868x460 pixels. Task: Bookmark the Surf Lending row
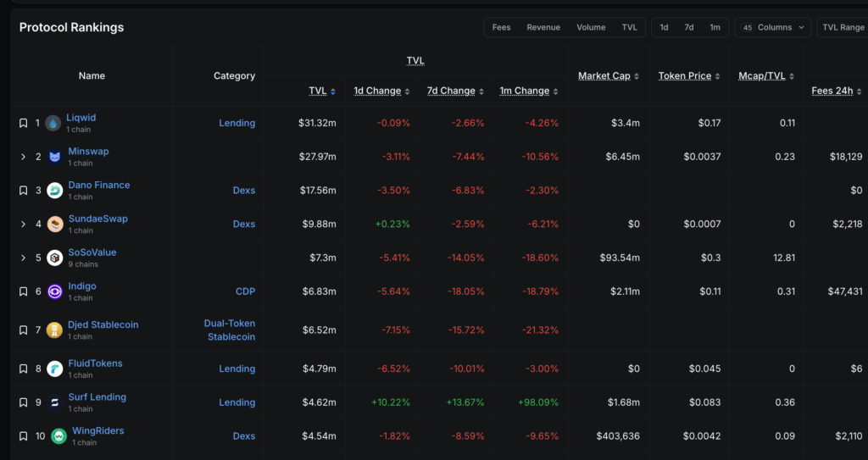click(23, 402)
